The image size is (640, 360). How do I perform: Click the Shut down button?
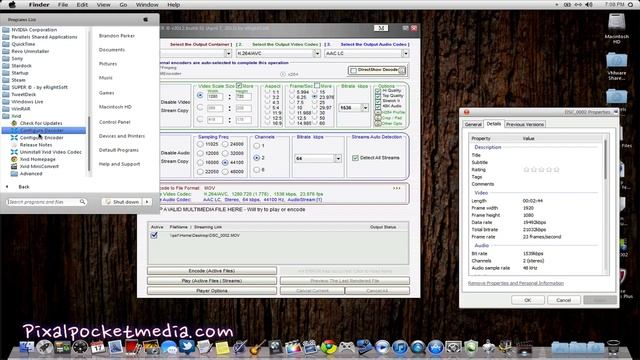(122, 202)
